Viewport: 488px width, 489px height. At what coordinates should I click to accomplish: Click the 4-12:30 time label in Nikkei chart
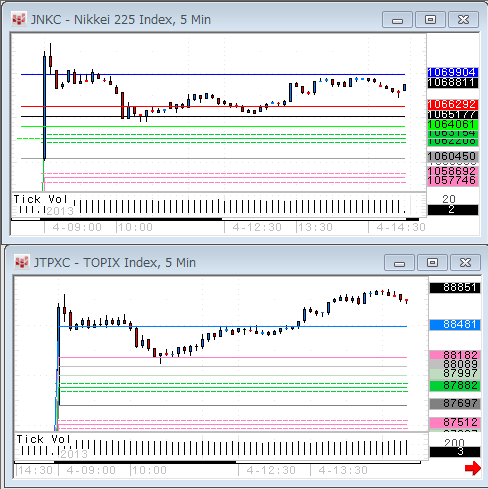257,227
